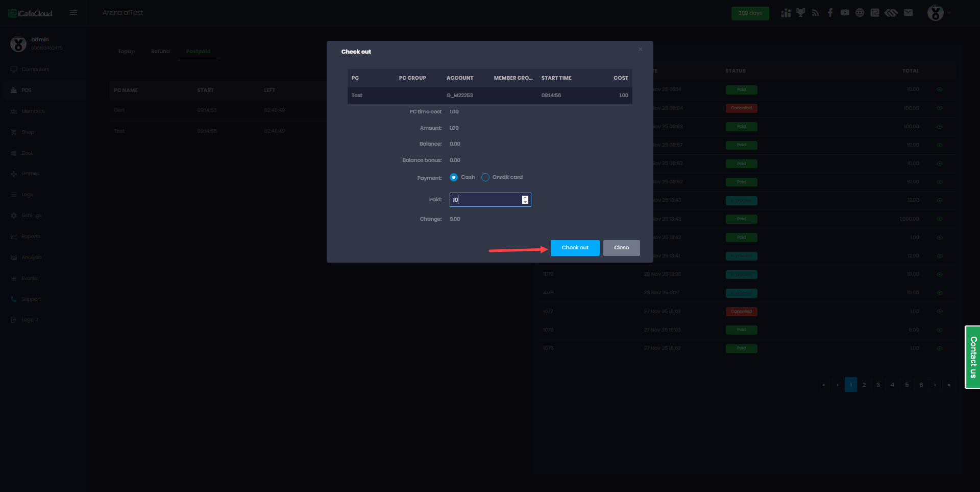The height and width of the screenshot is (492, 980).
Task: Open the Facebook icon in header
Action: (x=830, y=13)
